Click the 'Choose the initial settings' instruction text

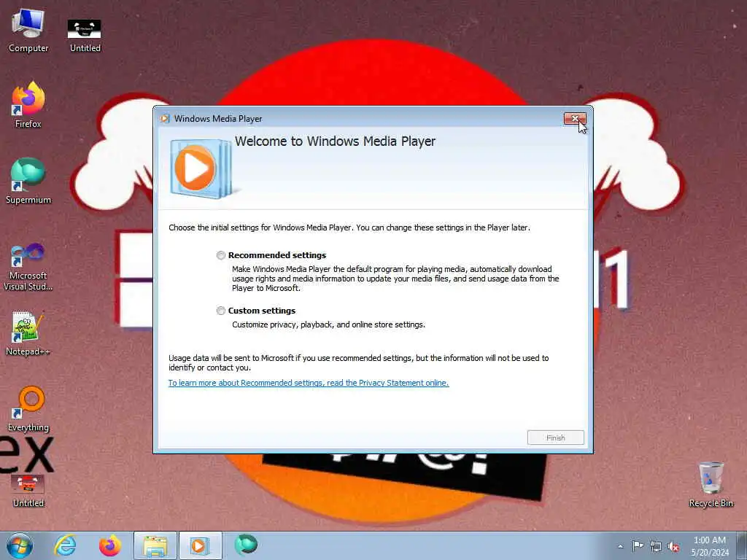coord(349,227)
